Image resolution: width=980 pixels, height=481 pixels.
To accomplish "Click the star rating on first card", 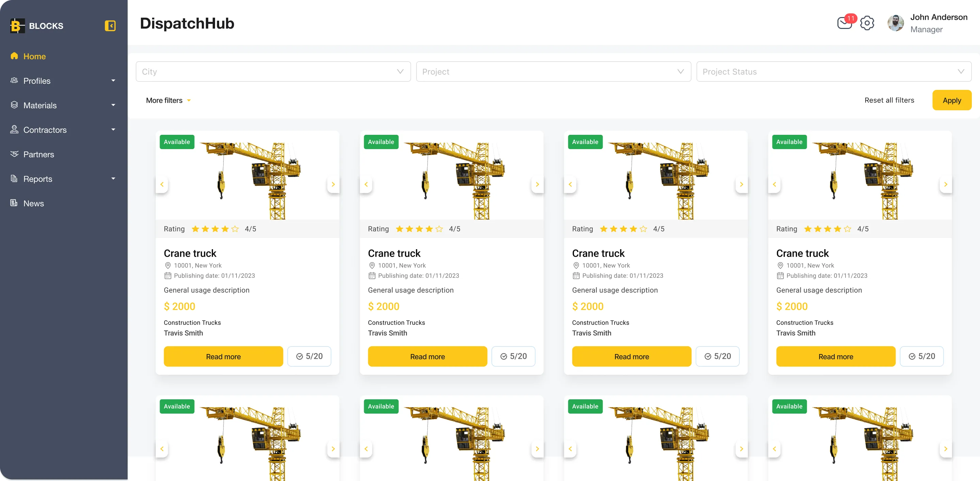I will [215, 229].
